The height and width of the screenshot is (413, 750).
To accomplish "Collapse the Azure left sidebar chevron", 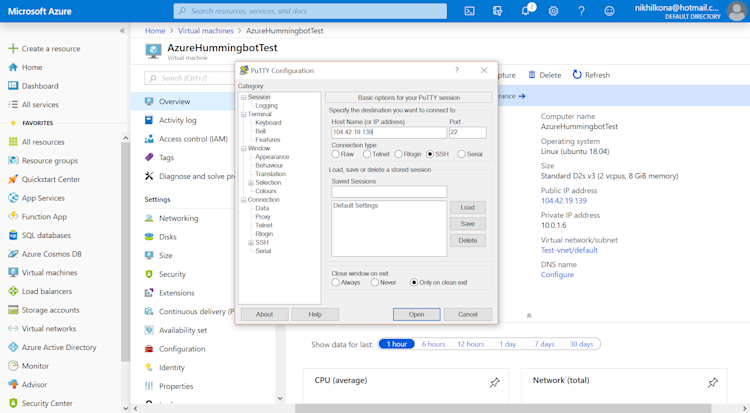I will point(122,31).
